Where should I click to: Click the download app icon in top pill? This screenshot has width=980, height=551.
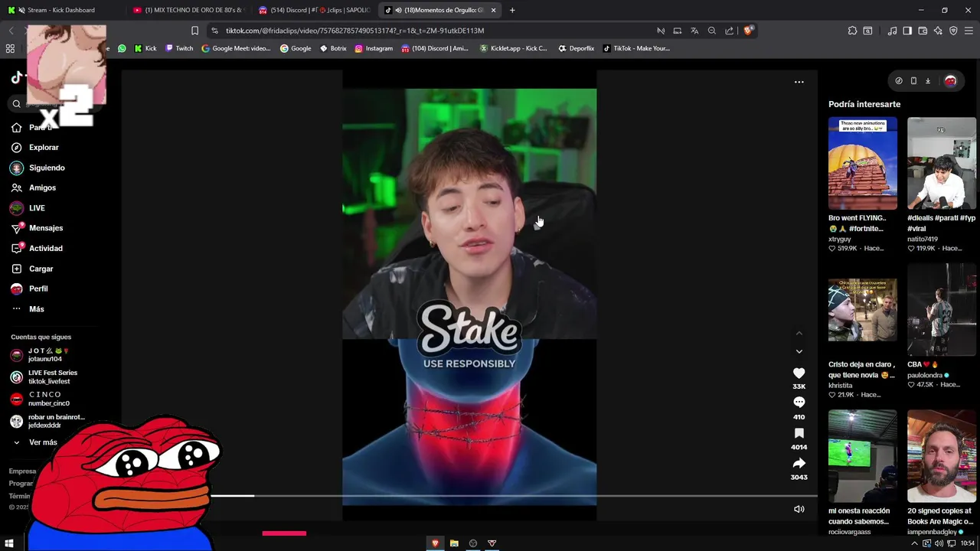coord(927,81)
